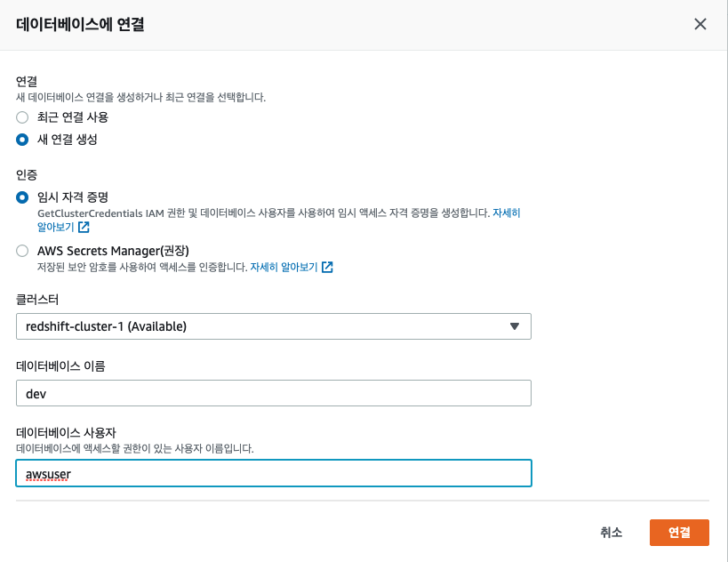Screen dimensions: 728x562
Task: Click external link icon after '알아보기' under temporary credentials
Action: click(84, 227)
